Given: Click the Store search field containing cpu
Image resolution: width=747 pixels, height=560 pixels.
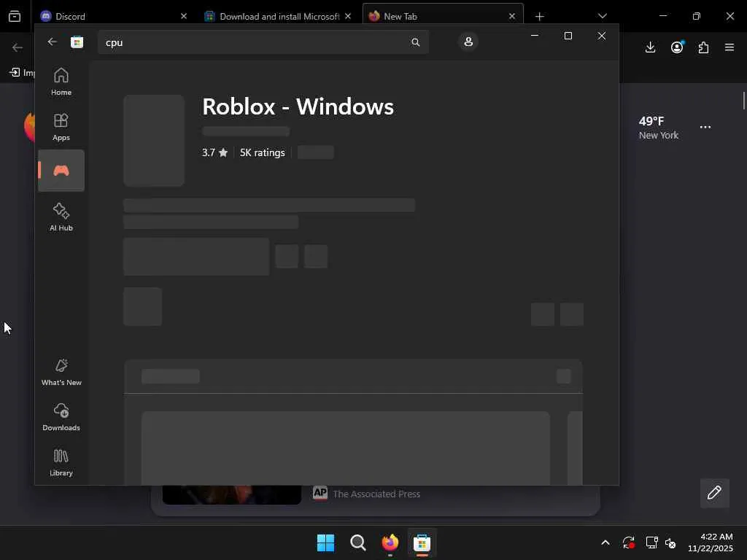Looking at the screenshot, I should [x=263, y=42].
